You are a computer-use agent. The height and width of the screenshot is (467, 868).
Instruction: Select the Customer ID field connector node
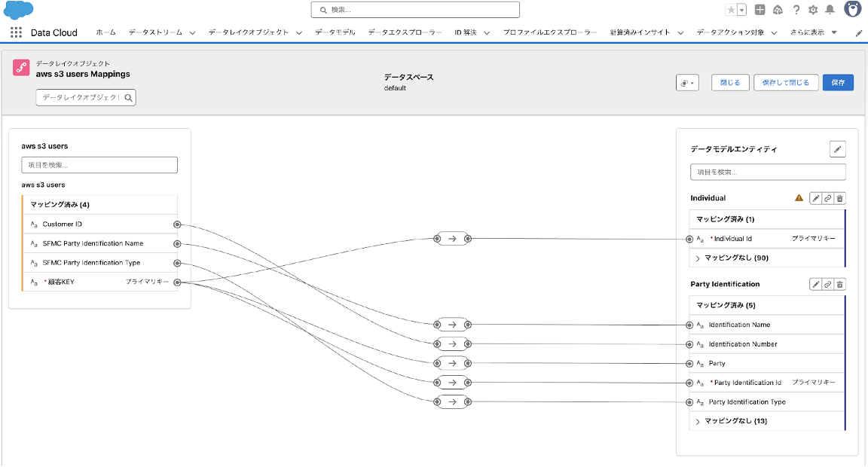coord(177,224)
